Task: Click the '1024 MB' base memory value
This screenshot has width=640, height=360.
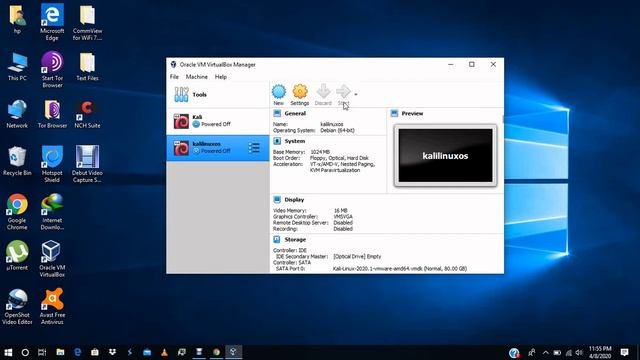Action: [320, 152]
